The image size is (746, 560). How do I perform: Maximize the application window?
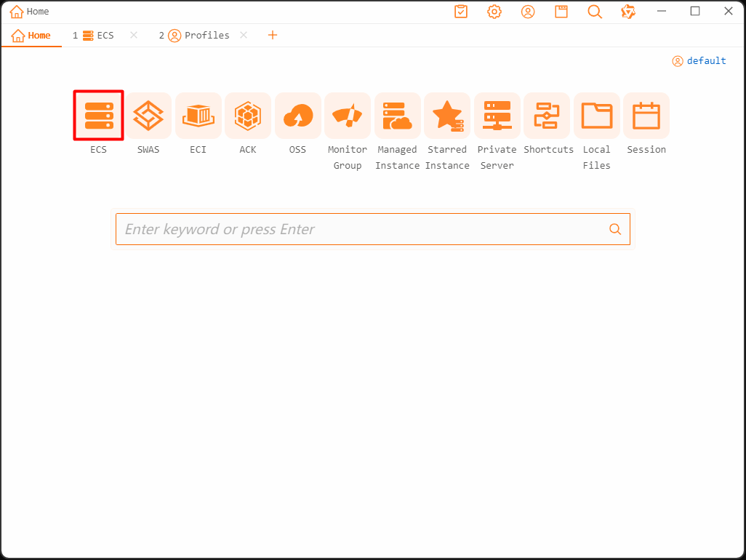(695, 11)
